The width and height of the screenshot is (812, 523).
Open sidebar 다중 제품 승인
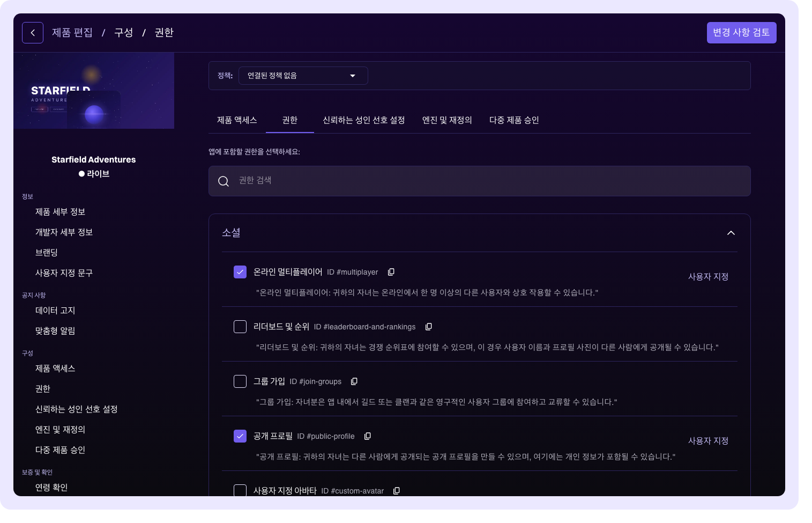(61, 450)
